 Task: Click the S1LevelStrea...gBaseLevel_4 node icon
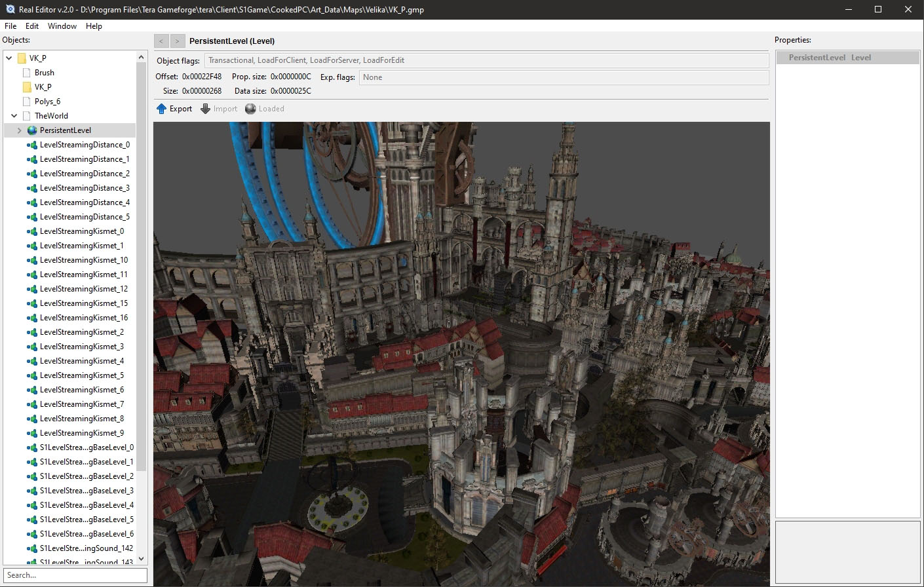(x=32, y=505)
